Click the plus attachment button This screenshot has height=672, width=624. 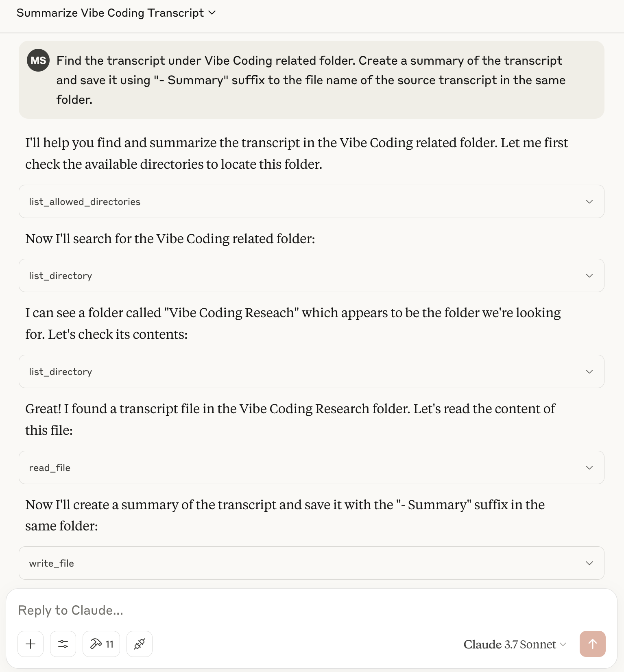coord(31,644)
